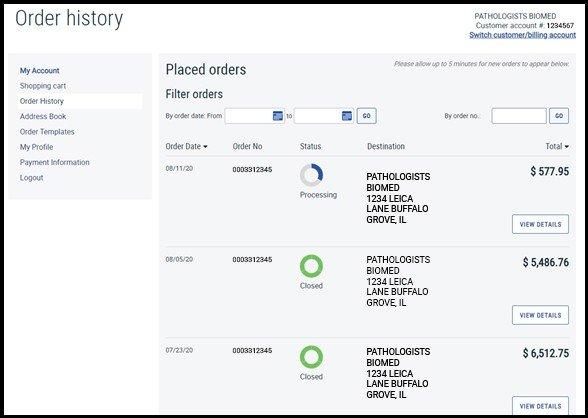
Task: Apply date filter with GO button
Action: (x=366, y=116)
